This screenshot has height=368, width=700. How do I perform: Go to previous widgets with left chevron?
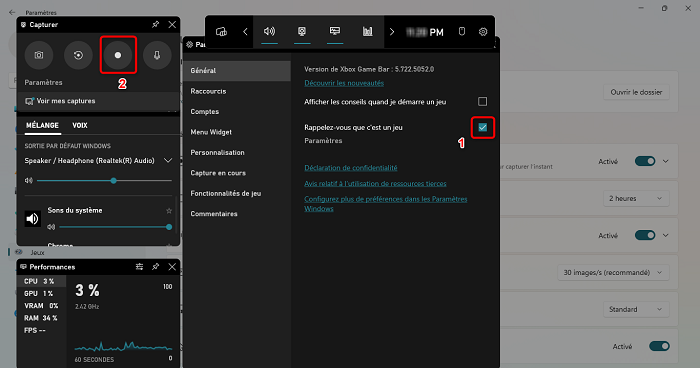click(245, 32)
